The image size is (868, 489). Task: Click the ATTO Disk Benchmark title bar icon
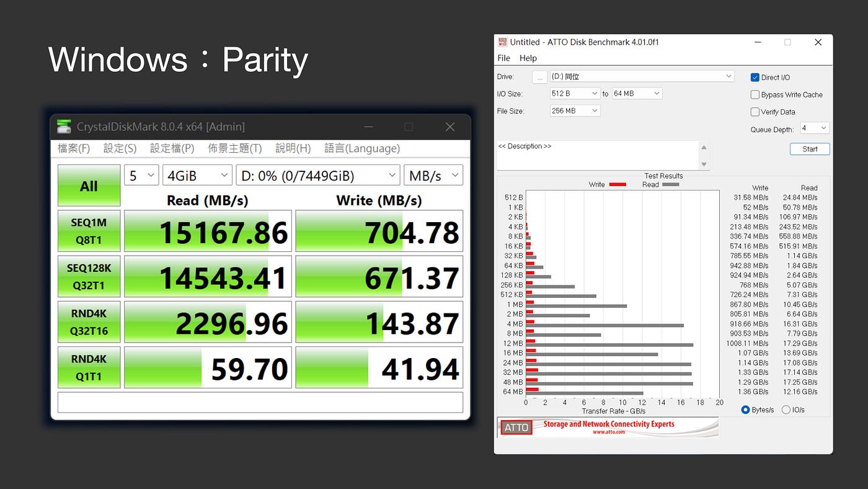pyautogui.click(x=503, y=42)
